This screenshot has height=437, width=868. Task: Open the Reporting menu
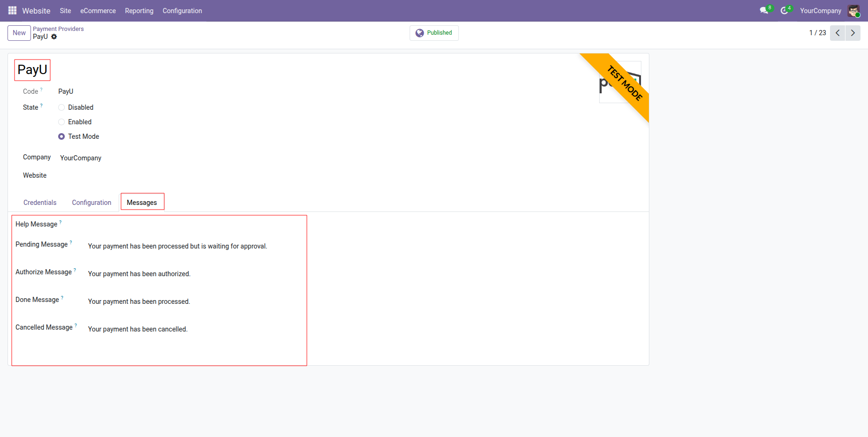click(139, 11)
